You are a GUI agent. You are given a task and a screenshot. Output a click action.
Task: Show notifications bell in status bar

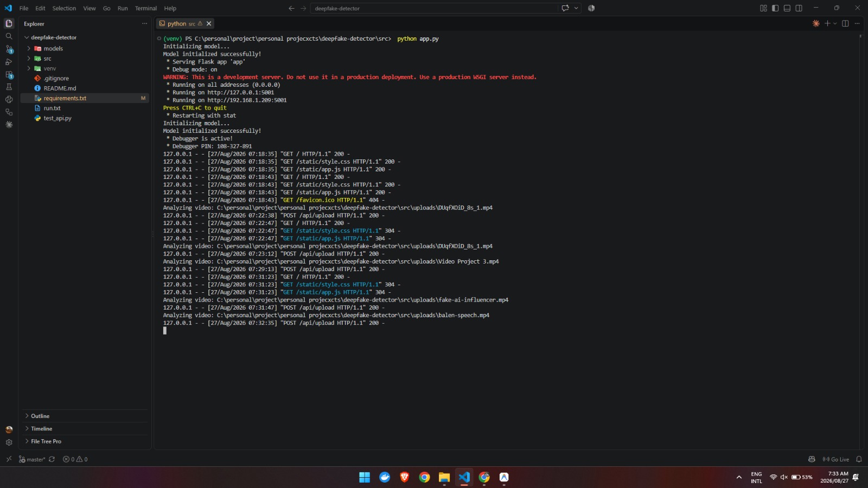(859, 459)
